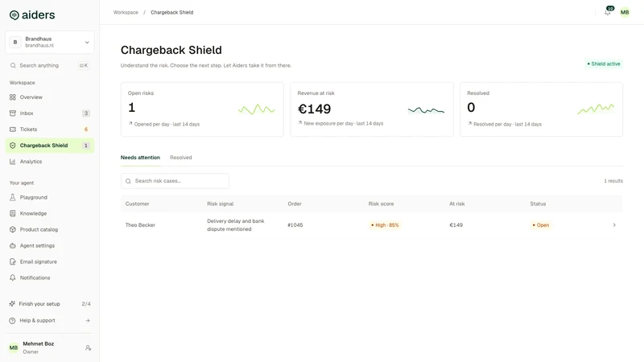Open Email signature in sidebar
644x362 pixels.
(x=50, y=261)
